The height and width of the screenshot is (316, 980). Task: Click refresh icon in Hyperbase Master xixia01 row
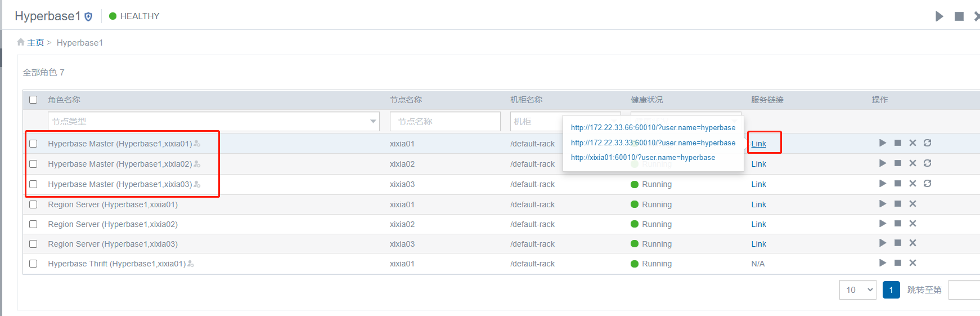(927, 143)
